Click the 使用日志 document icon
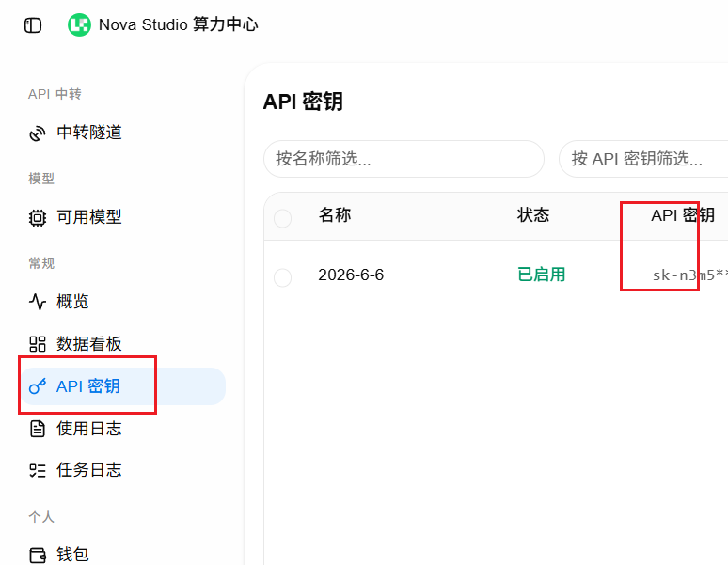The image size is (728, 565). (x=37, y=429)
